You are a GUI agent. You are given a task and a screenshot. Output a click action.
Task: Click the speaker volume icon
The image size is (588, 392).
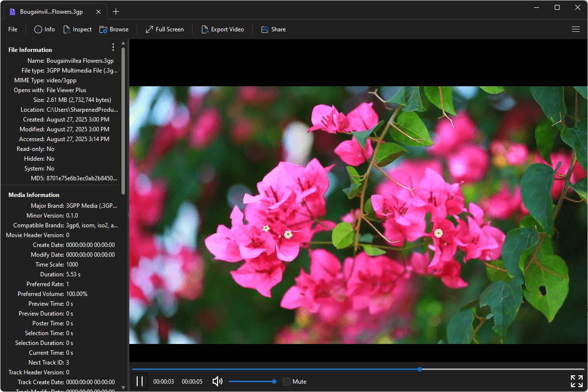(218, 381)
